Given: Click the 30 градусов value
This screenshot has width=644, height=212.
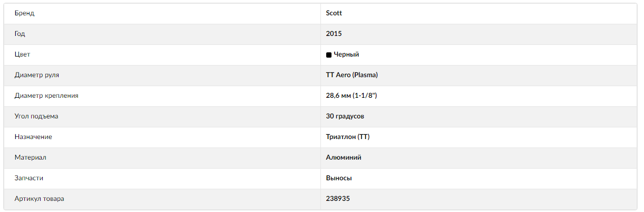Looking at the screenshot, I should (345, 116).
